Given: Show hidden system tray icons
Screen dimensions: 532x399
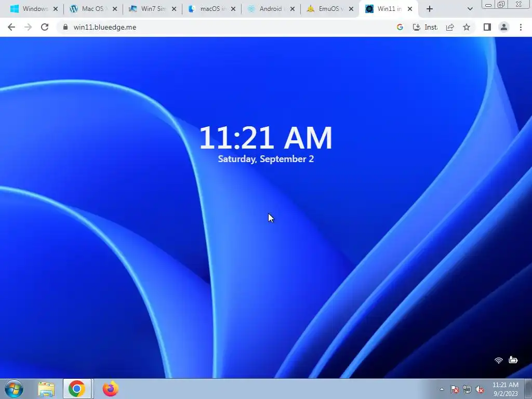Looking at the screenshot, I should 442,389.
